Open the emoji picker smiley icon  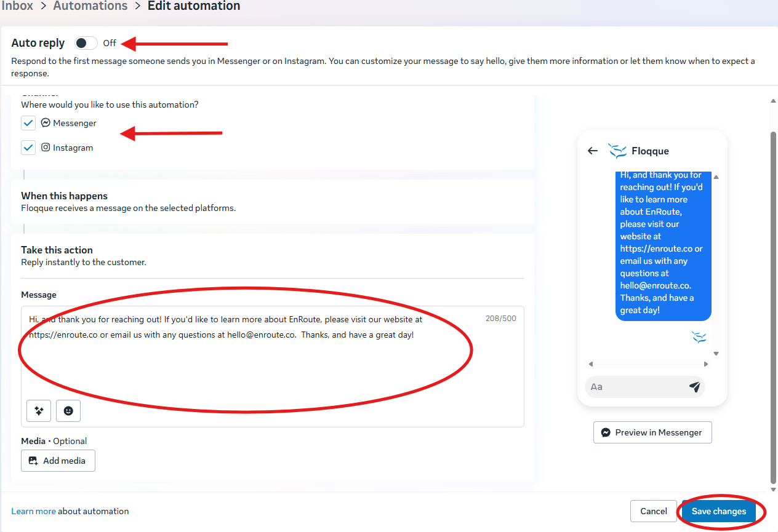68,411
